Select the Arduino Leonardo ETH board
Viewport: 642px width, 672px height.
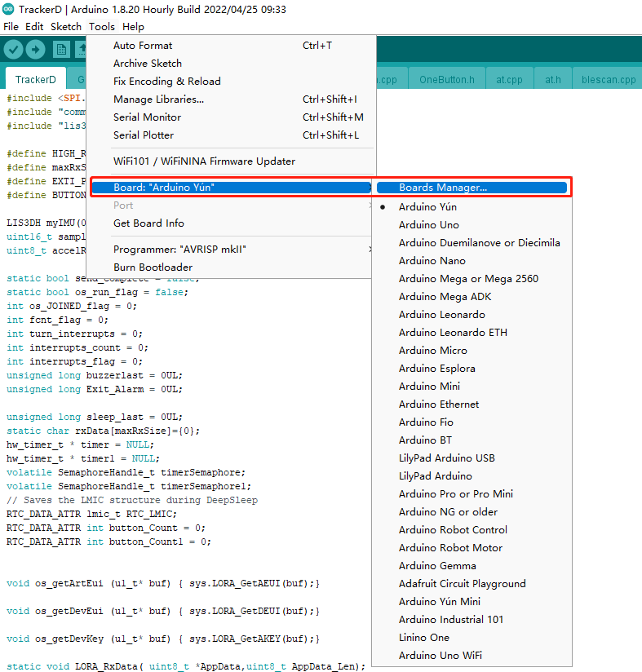[x=472, y=333]
